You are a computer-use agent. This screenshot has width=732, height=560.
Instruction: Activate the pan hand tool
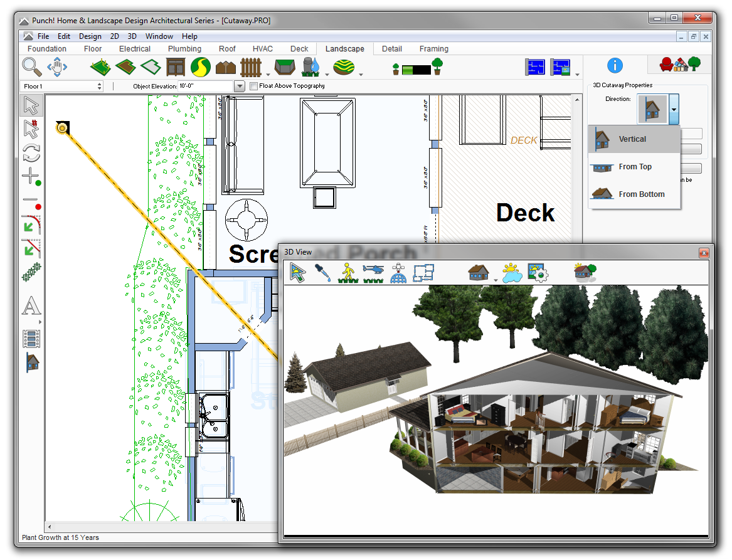[x=57, y=66]
